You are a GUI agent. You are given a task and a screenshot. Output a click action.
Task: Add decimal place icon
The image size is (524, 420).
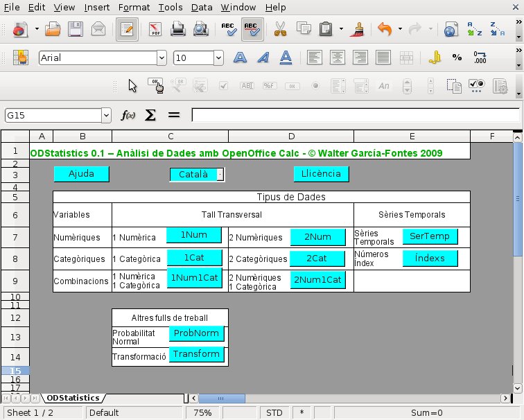click(x=480, y=58)
